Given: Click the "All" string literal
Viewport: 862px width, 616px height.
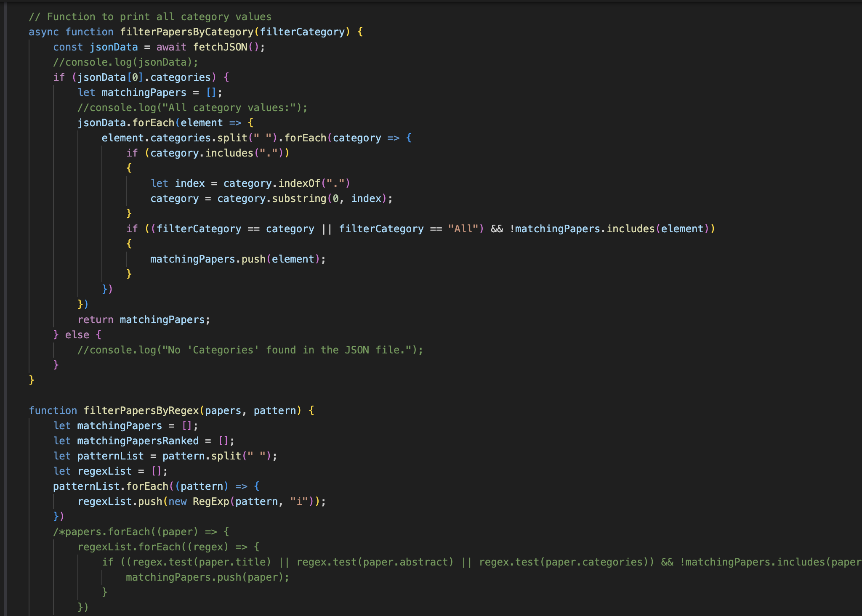Looking at the screenshot, I should [x=463, y=229].
